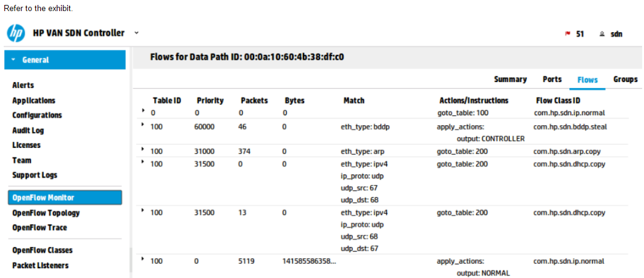Expand the dhcp flow row with 13 packets
Viewport: 644px width, 278px height.
point(143,210)
